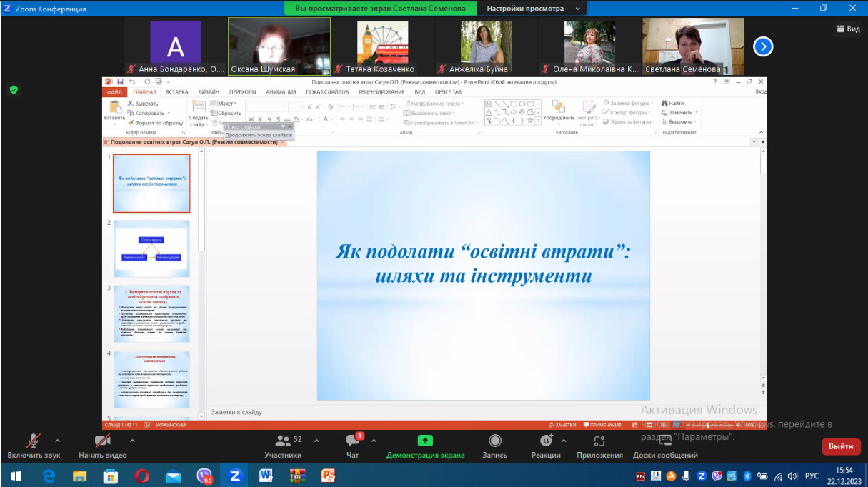Leave meeting with Выйти button

[841, 446]
